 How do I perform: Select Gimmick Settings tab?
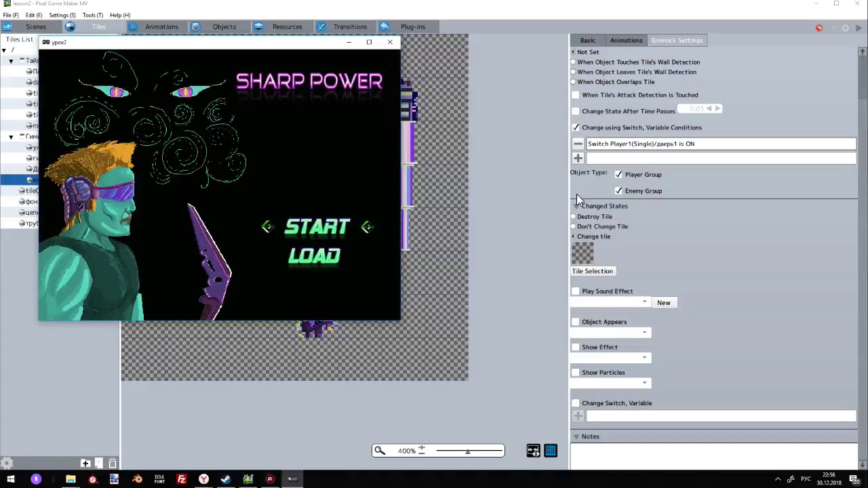click(x=677, y=41)
